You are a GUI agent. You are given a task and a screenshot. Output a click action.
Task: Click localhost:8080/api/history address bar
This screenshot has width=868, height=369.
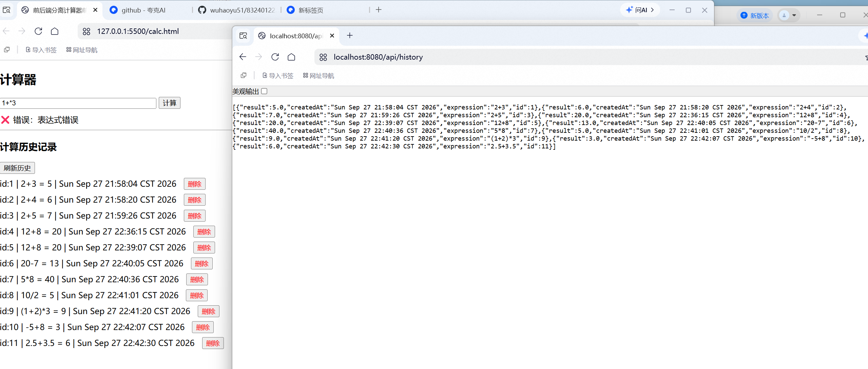tap(378, 57)
